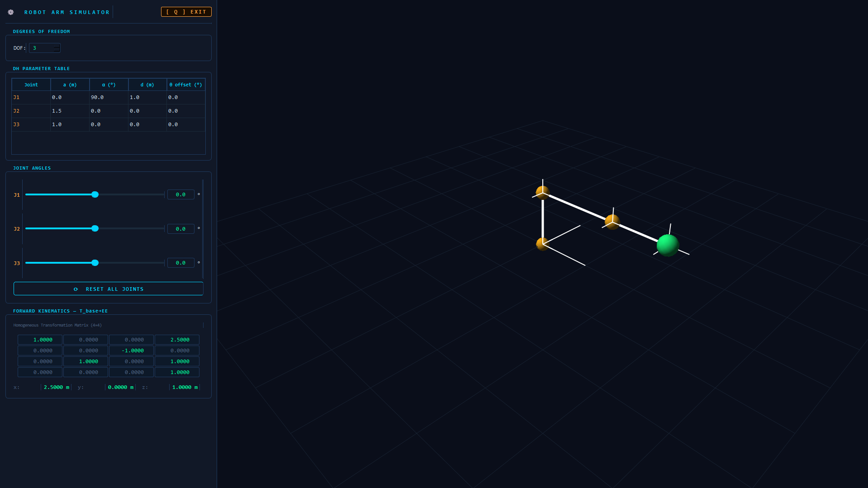Click the d (m) column header
The width and height of the screenshot is (868, 488).
click(147, 85)
